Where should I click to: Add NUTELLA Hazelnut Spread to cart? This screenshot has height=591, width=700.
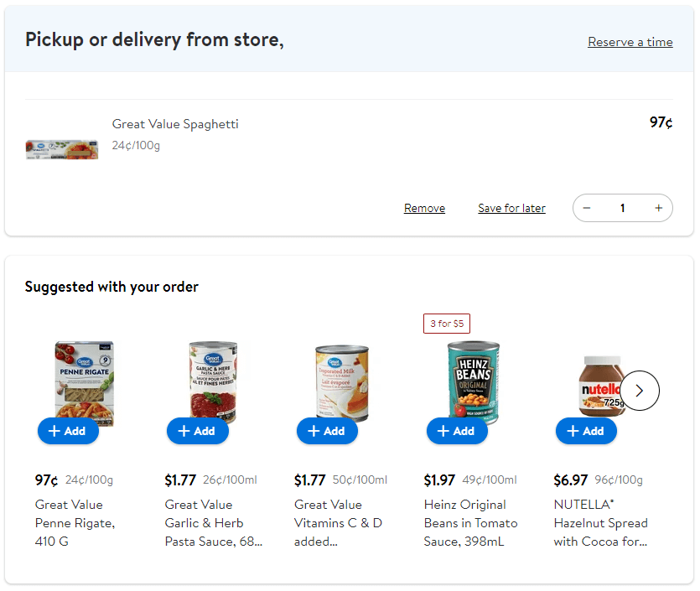pyautogui.click(x=586, y=431)
